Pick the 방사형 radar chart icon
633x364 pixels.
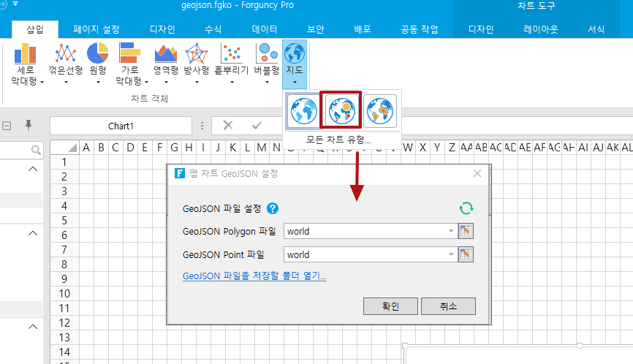(x=196, y=55)
